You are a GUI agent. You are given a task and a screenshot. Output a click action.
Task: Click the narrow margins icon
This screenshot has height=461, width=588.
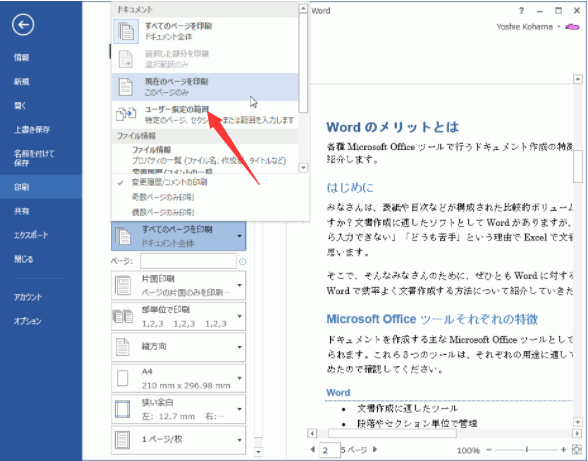pos(123,409)
